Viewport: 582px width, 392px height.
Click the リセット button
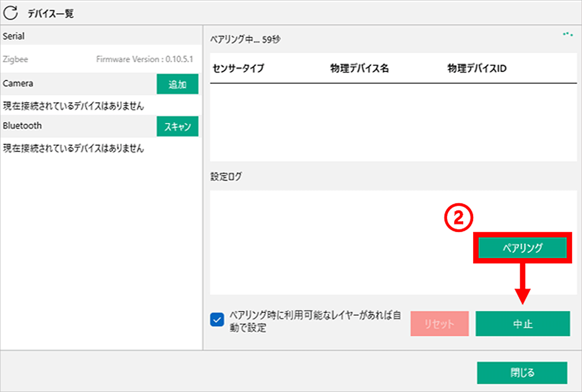pos(439,324)
